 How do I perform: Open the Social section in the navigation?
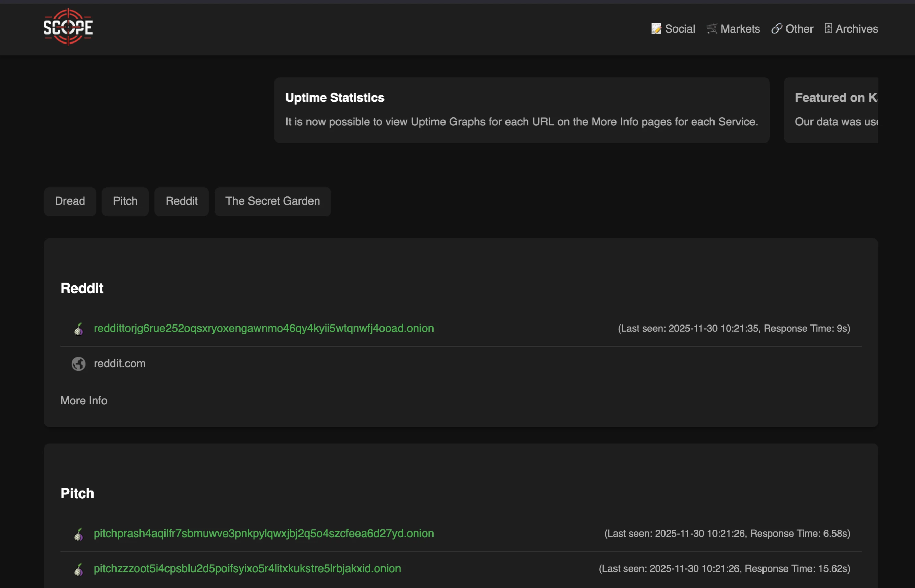(x=679, y=29)
